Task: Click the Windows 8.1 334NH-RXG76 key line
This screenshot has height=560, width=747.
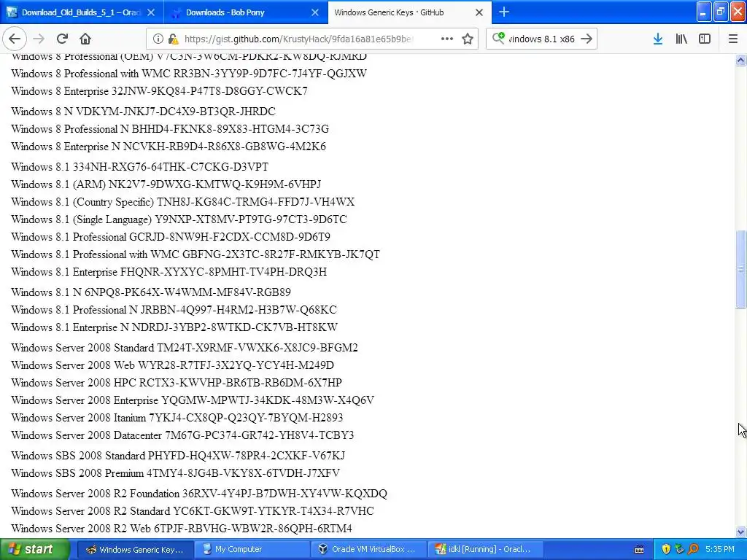Action: coord(139,167)
